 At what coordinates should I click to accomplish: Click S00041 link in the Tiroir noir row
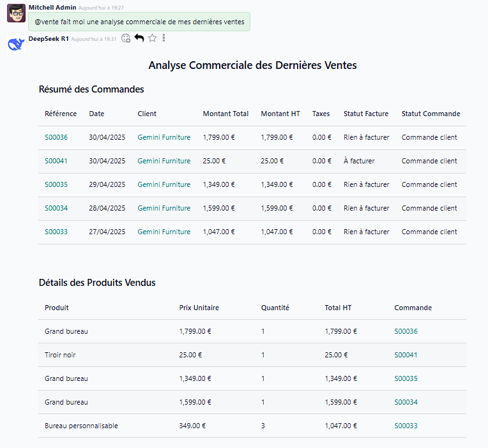click(406, 355)
